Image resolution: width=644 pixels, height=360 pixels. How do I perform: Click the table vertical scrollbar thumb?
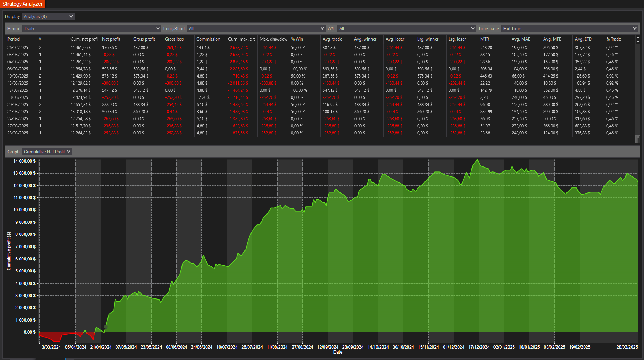(x=638, y=138)
